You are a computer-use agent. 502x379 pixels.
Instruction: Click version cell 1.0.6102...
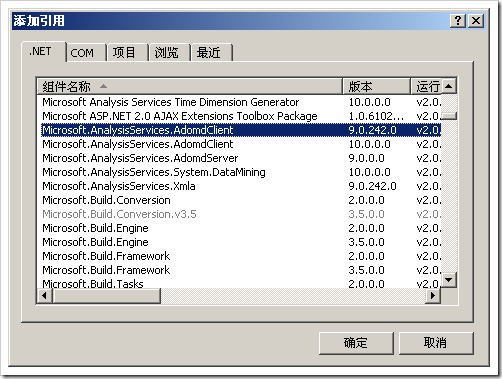click(376, 116)
